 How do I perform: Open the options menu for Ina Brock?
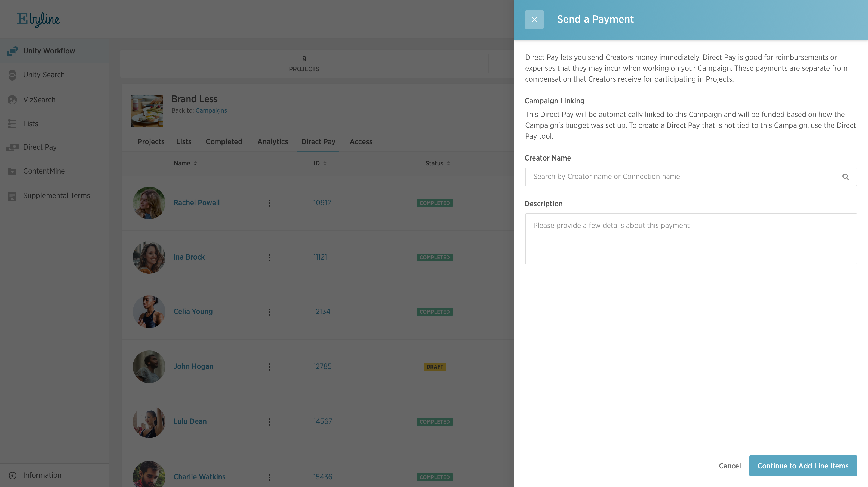pos(269,257)
